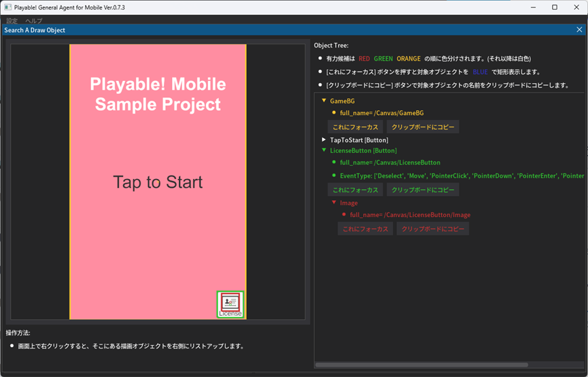
Task: Collapse the GameBG tree node
Action: (x=324, y=101)
